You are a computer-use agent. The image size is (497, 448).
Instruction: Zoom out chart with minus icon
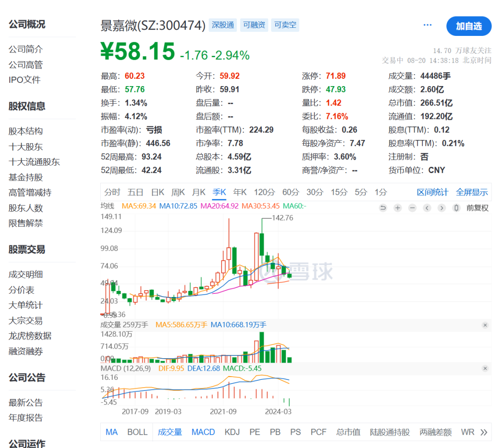pos(412,208)
